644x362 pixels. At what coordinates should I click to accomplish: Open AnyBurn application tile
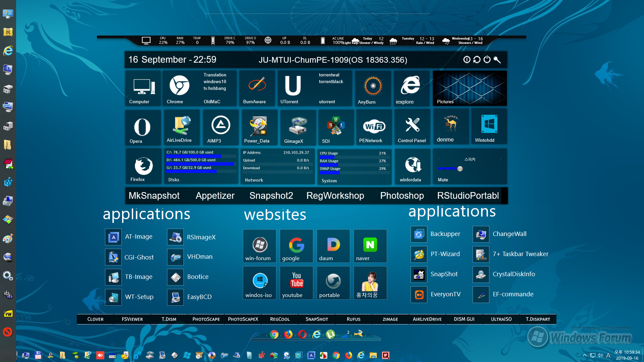[373, 88]
